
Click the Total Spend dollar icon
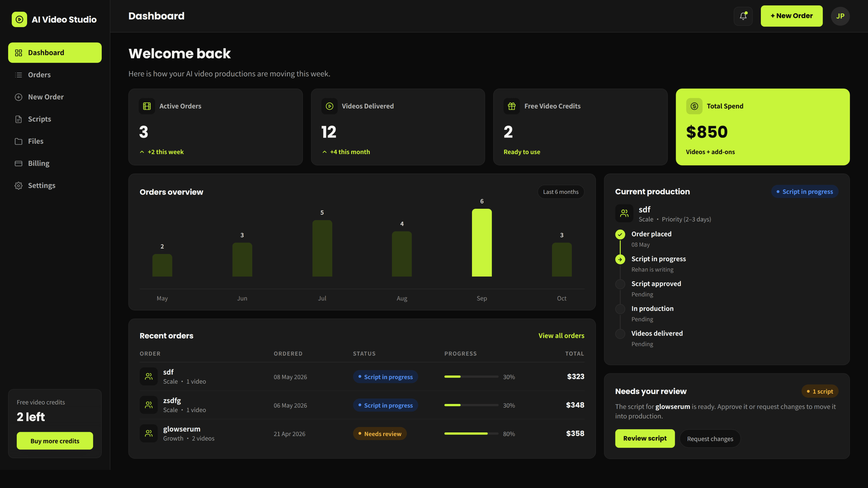(694, 106)
